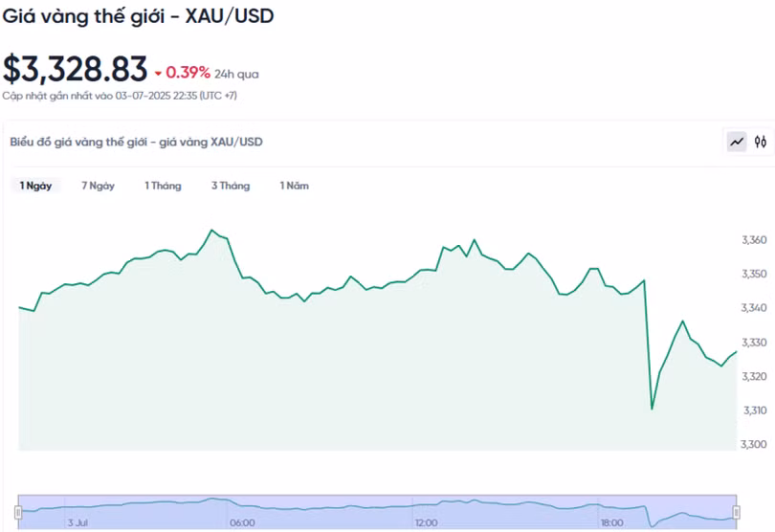
Task: Select the 7 Ngày time range
Action: tap(98, 186)
